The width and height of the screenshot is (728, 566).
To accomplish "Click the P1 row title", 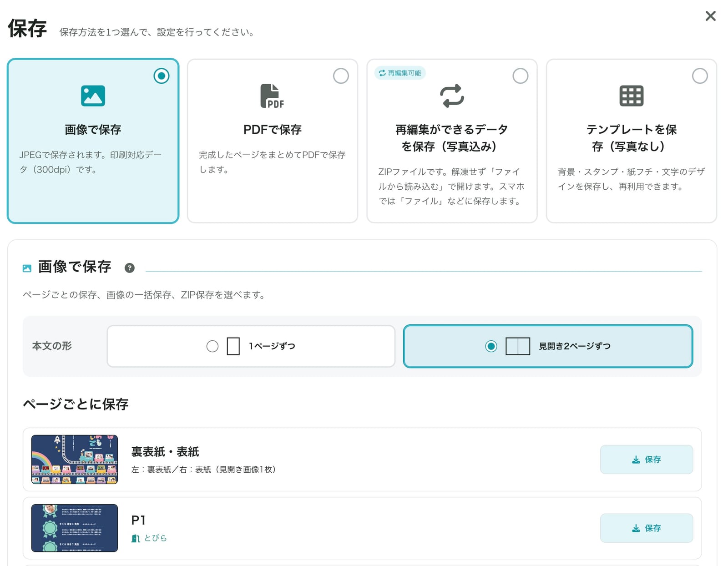I will [138, 520].
